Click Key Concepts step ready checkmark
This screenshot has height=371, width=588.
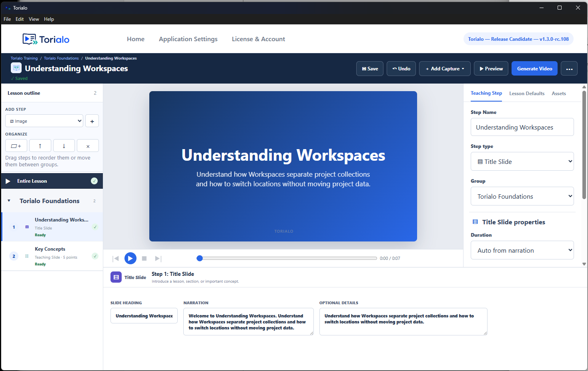pyautogui.click(x=95, y=256)
